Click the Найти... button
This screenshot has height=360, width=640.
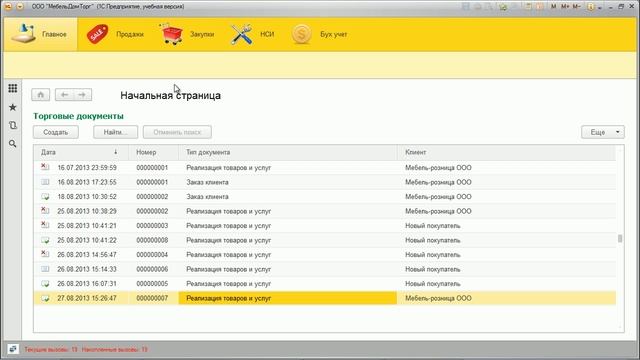coord(116,132)
